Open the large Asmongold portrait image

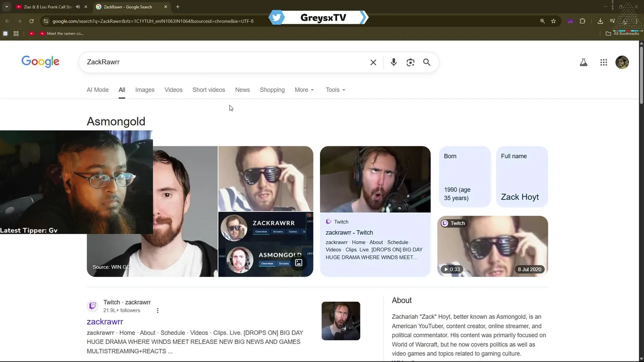coord(185,211)
